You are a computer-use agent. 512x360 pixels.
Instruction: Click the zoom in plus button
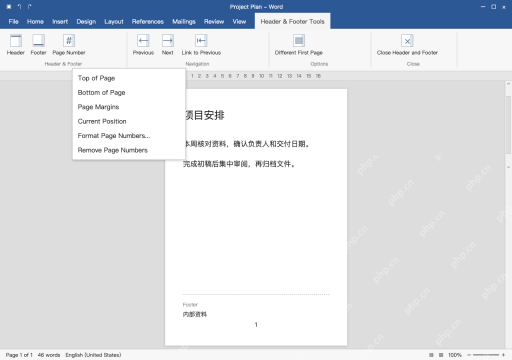pyautogui.click(x=503, y=355)
